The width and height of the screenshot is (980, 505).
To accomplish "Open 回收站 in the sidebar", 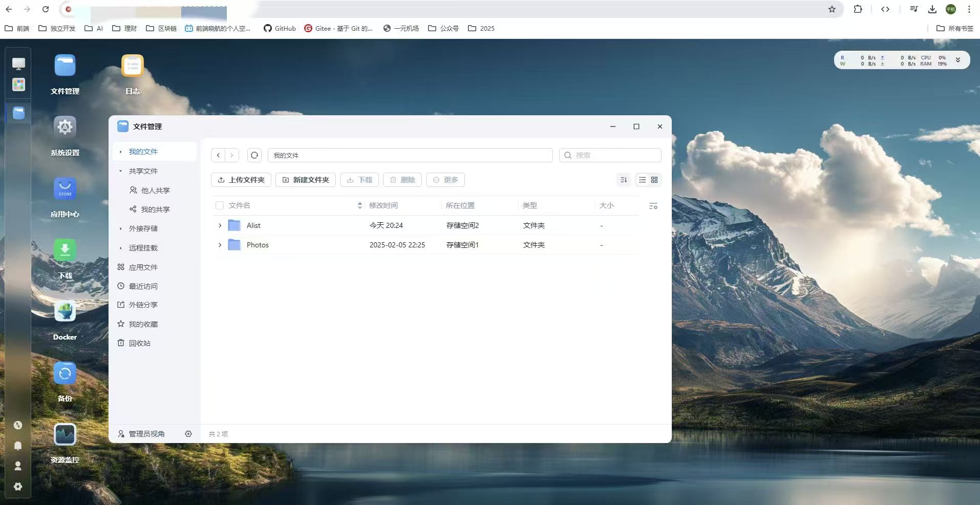I will tap(139, 343).
